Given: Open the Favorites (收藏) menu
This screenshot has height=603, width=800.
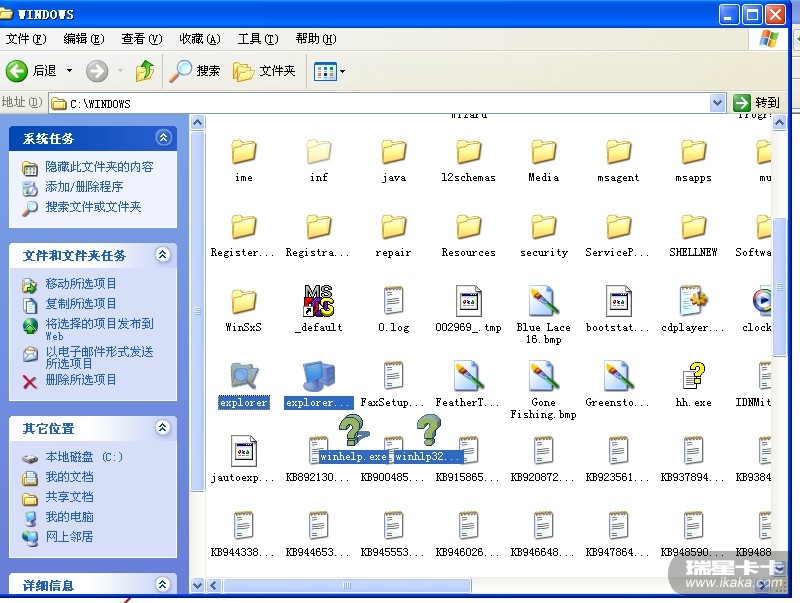Looking at the screenshot, I should pyautogui.click(x=200, y=39).
